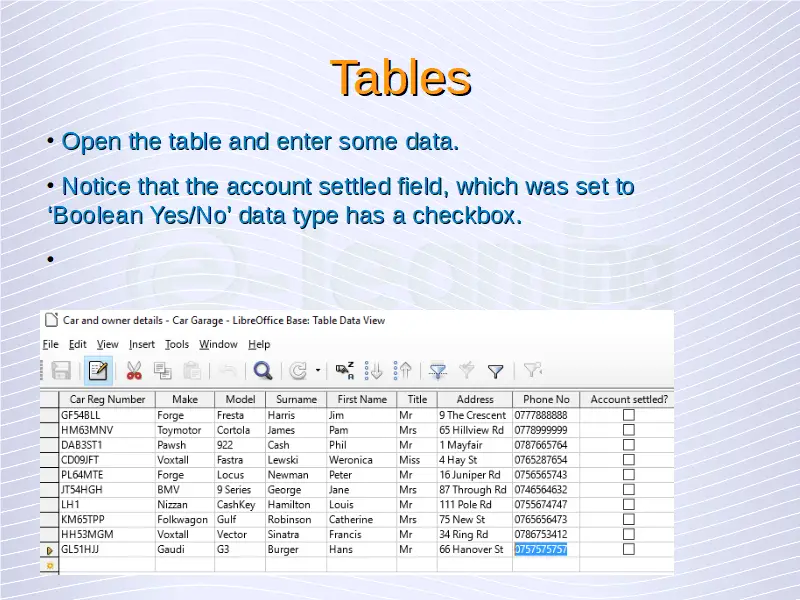Tick Account settled for KM65TPP

click(x=629, y=519)
